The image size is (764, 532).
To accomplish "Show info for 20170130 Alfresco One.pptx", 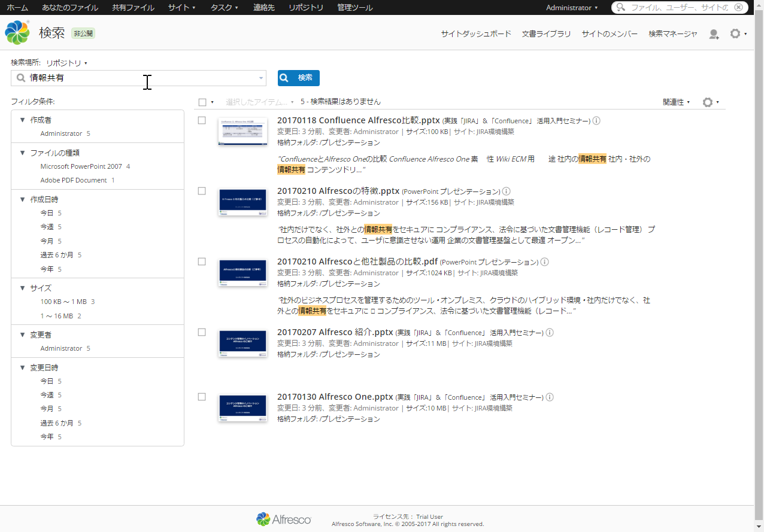I will (550, 397).
